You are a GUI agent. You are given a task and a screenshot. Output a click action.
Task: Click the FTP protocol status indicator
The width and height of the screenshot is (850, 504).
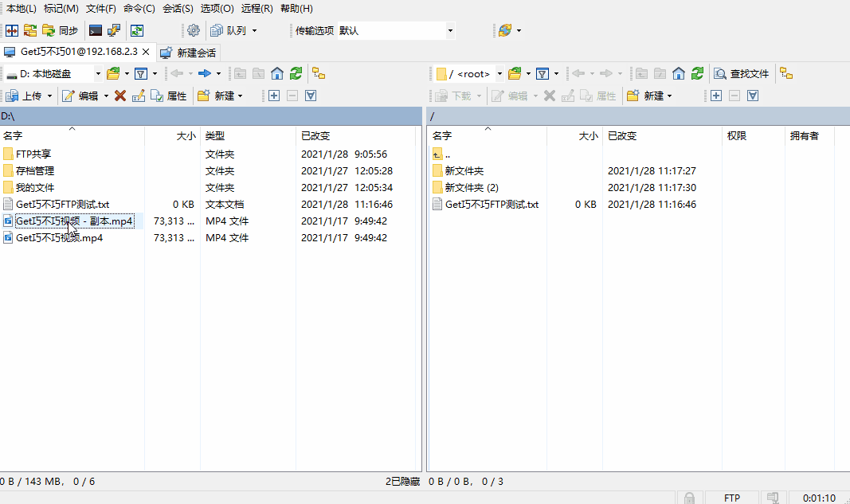pos(732,498)
